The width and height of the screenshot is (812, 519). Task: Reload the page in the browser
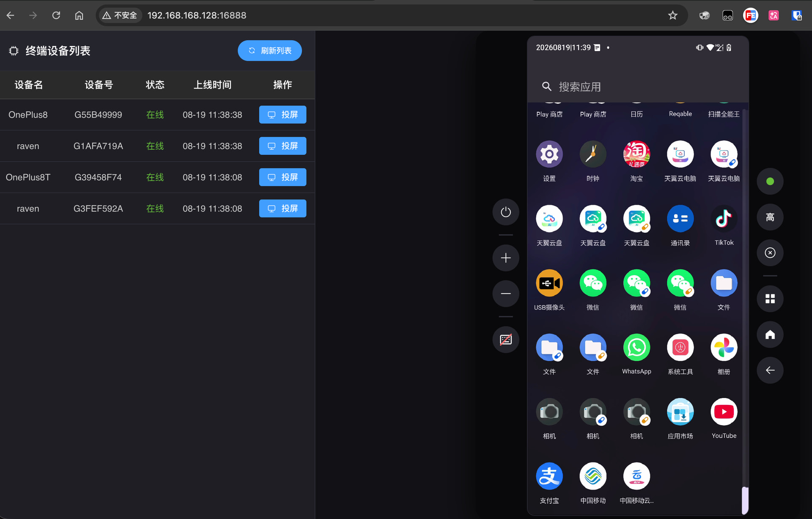(56, 16)
